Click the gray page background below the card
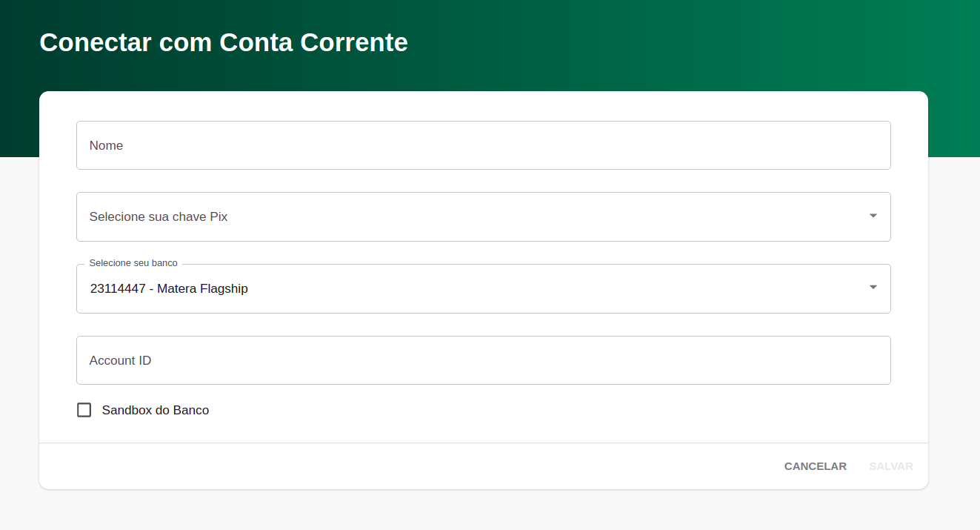Screen dimensions: 980x530 tap(481, 511)
